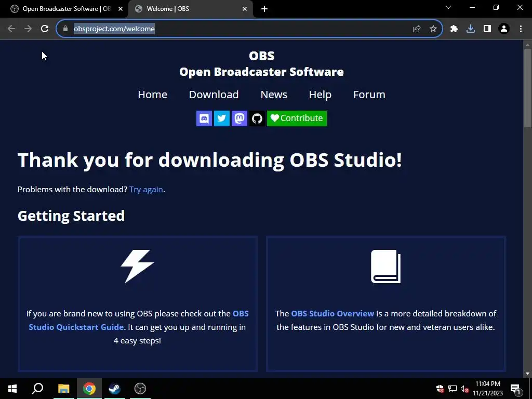Click the padlock site info icon
The image size is (532, 399).
65,29
